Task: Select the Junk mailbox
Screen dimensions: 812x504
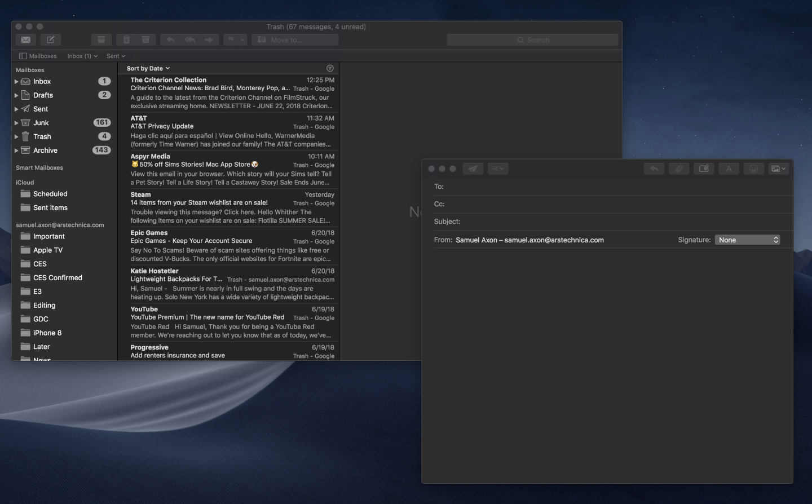Action: click(63, 123)
